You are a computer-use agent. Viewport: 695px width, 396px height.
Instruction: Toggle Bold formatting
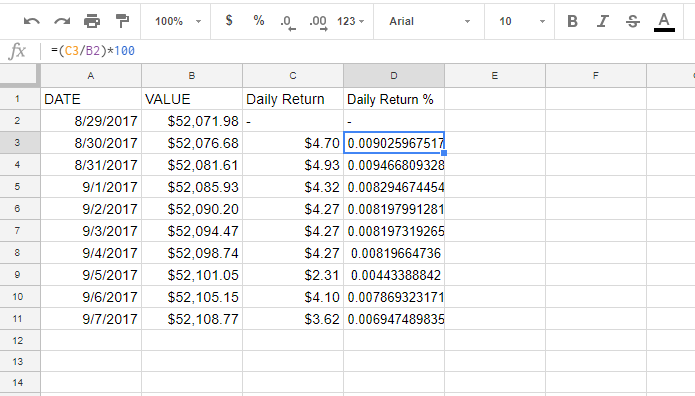click(x=572, y=21)
